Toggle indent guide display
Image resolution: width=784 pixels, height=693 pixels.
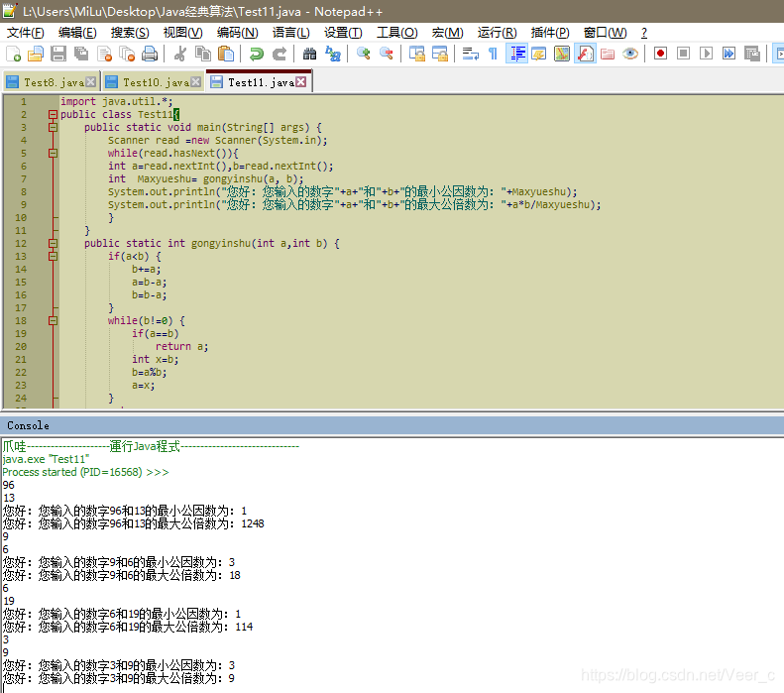coord(516,54)
